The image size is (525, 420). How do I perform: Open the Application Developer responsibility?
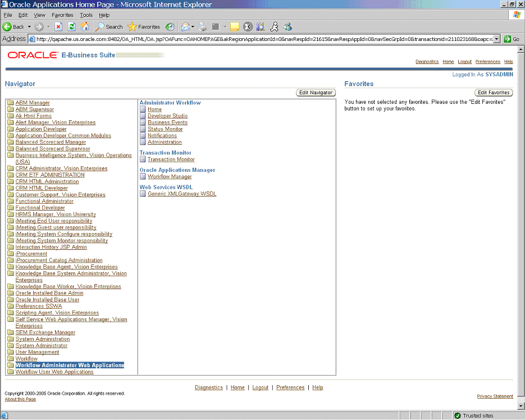pyautogui.click(x=41, y=129)
